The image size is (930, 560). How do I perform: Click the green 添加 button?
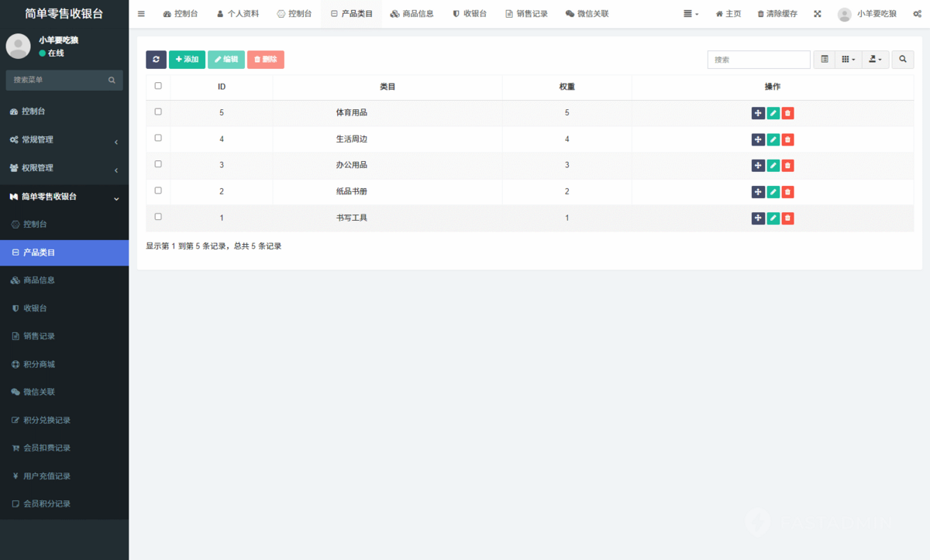point(187,59)
